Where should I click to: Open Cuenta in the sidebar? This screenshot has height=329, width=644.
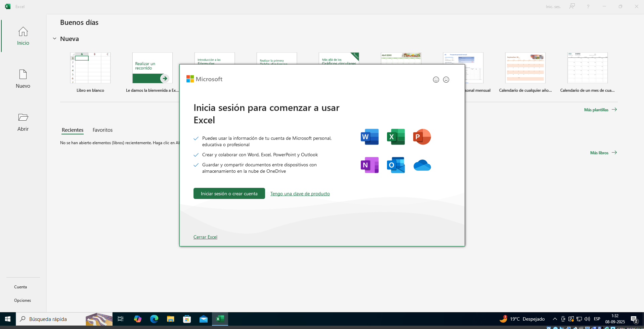point(20,287)
